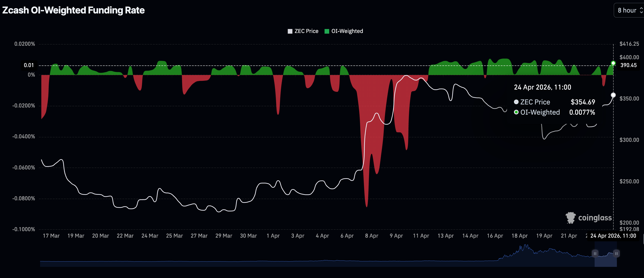Click the white dot beside tooltip ZEC Price
This screenshot has height=278, width=644.
(516, 102)
